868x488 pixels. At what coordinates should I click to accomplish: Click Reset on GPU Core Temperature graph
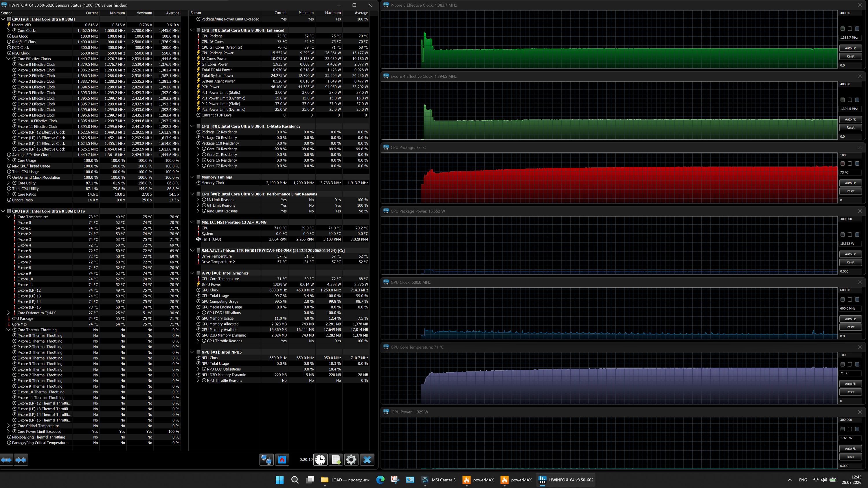coord(850,392)
